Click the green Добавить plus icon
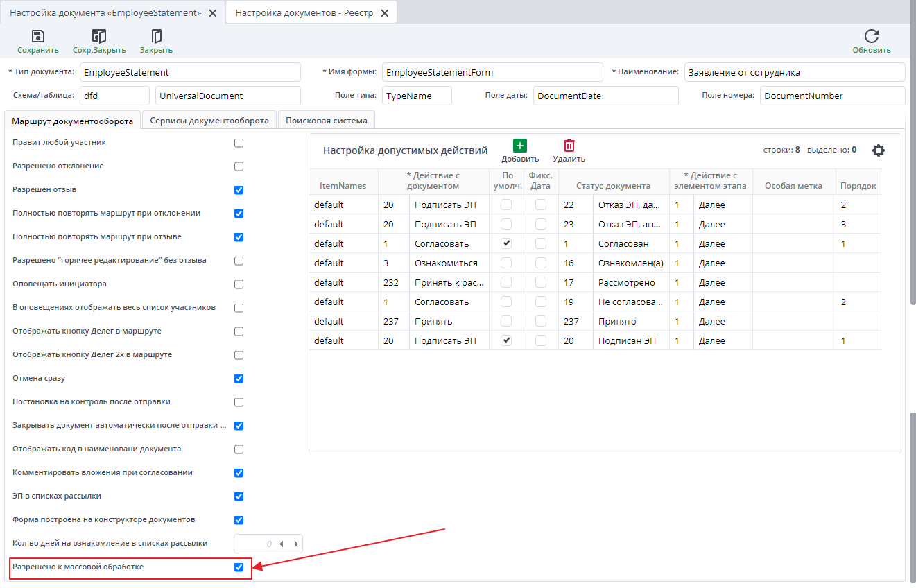Screen dimensions: 916x588 (x=520, y=146)
